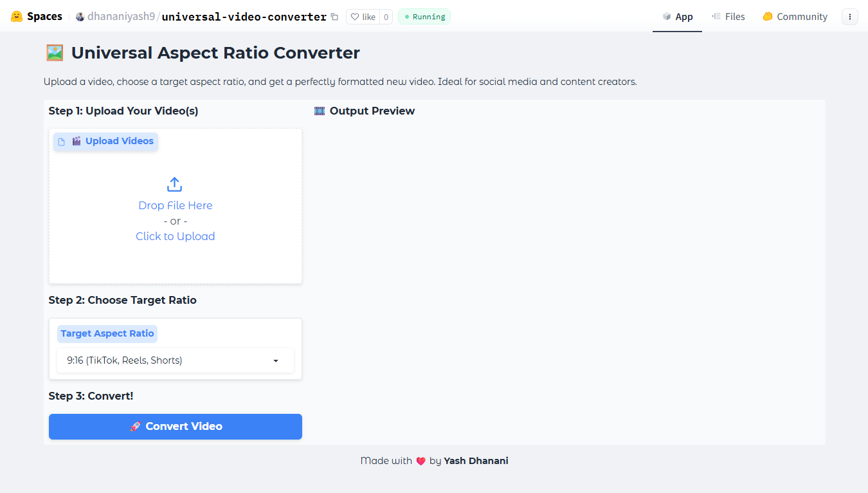Viewport: 868px width, 493px height.
Task: Click the document icon in the Upload Videos label
Action: (x=61, y=141)
